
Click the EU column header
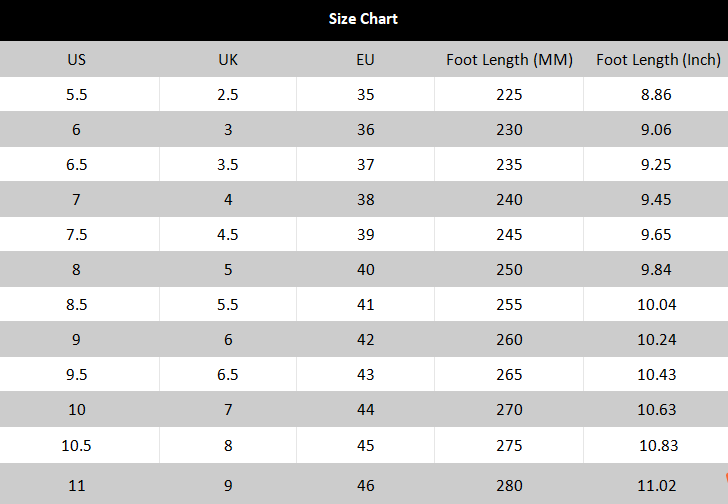click(365, 59)
